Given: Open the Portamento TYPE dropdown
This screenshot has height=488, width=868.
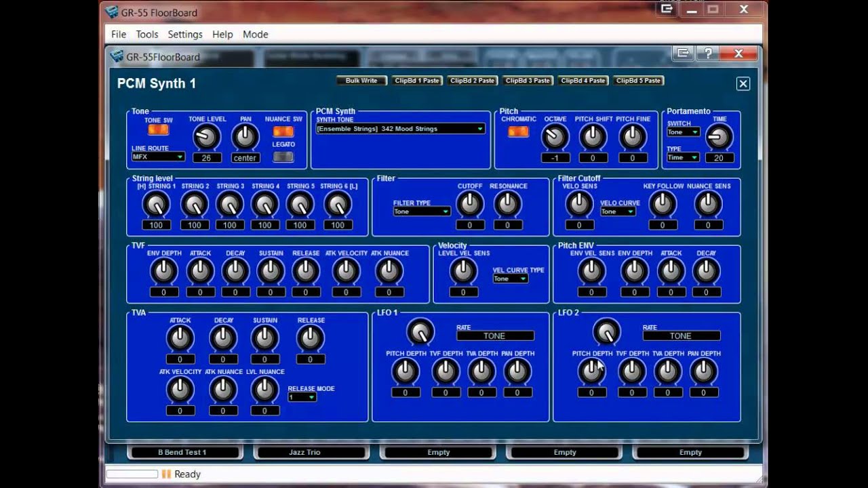Looking at the screenshot, I should [x=683, y=157].
